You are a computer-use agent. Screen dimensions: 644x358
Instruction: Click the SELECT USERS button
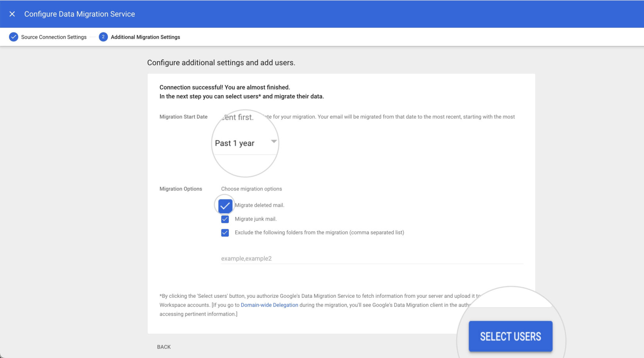(510, 336)
